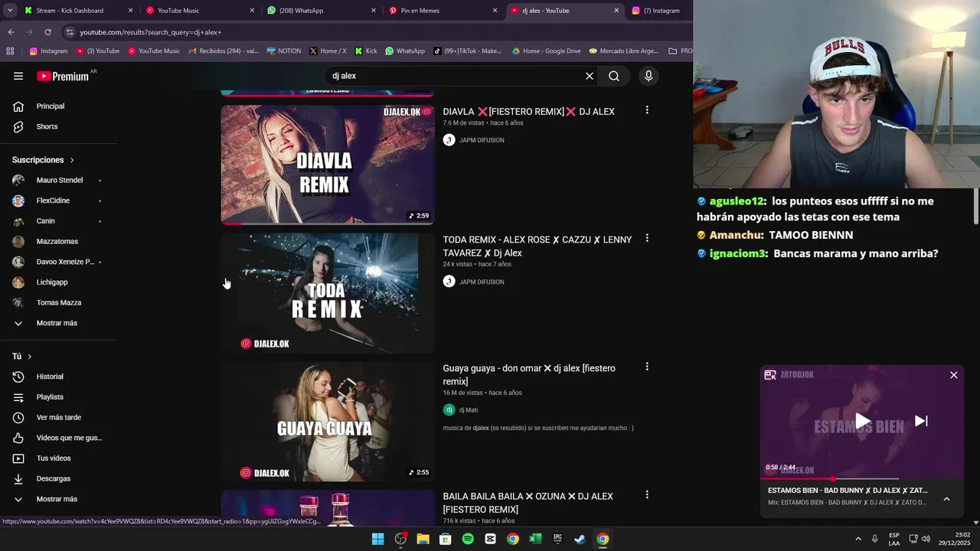Viewport: 980px width, 551px height.
Task: Open dj Mati channel link
Action: point(469,410)
